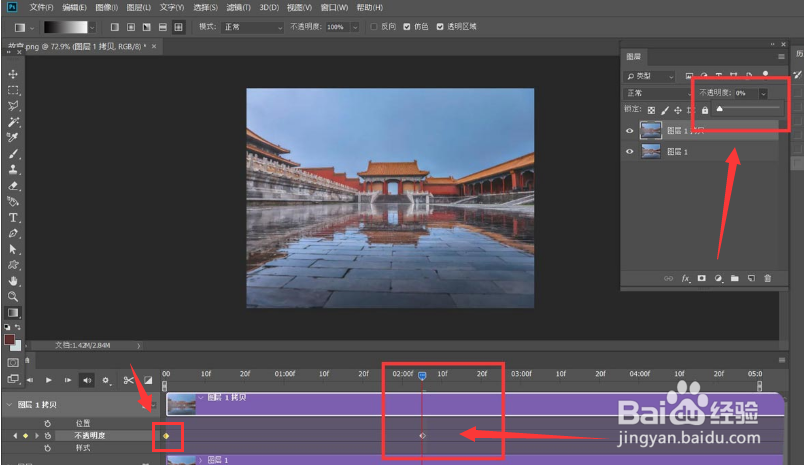Open the tool preset picker arrow
This screenshot has width=804, height=466.
pyautogui.click(x=32, y=28)
